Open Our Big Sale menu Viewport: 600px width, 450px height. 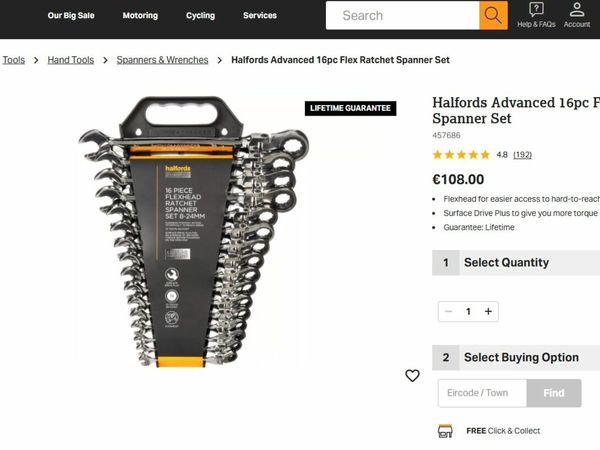coord(71,15)
